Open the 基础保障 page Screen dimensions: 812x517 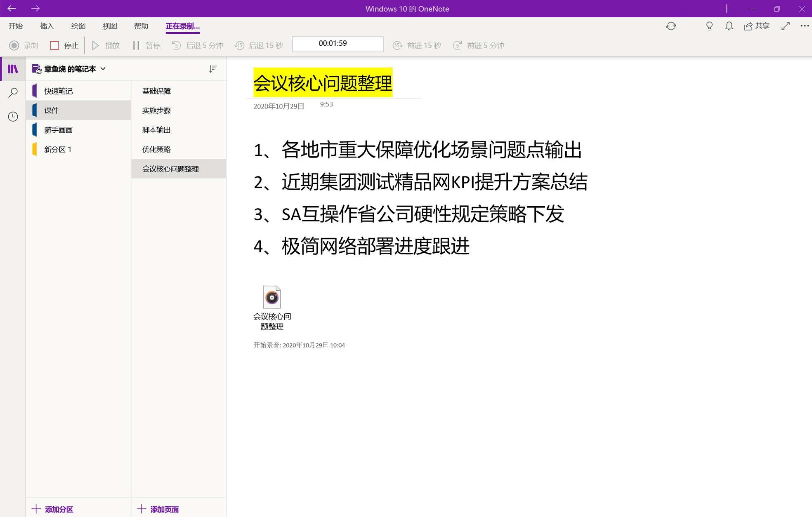179,91
